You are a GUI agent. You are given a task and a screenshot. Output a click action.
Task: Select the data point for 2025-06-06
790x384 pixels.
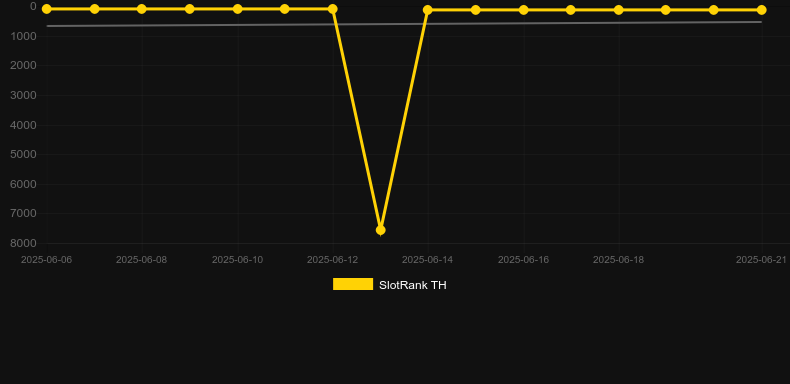pyautogui.click(x=46, y=9)
